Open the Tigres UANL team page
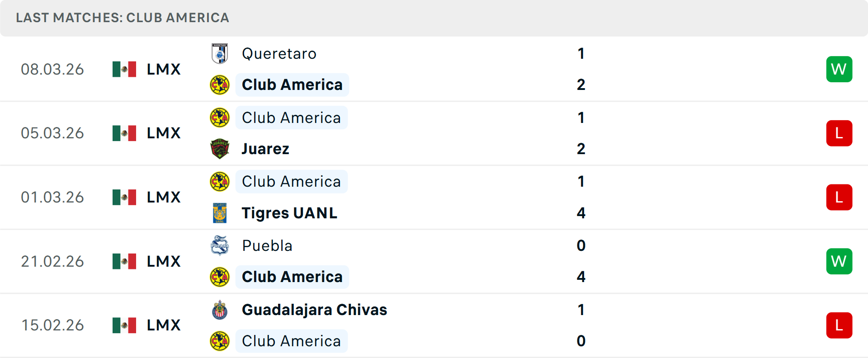 pyautogui.click(x=290, y=213)
